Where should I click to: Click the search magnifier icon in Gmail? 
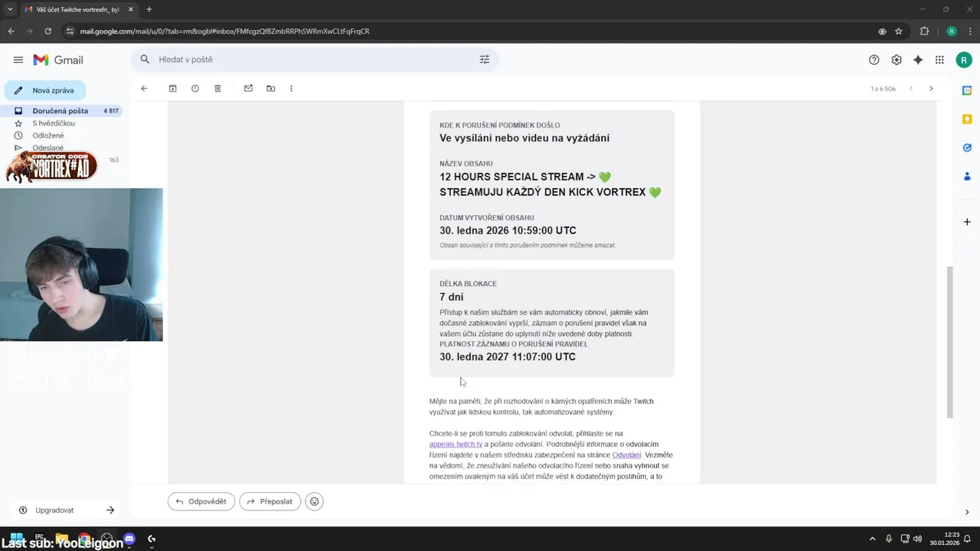(x=145, y=60)
